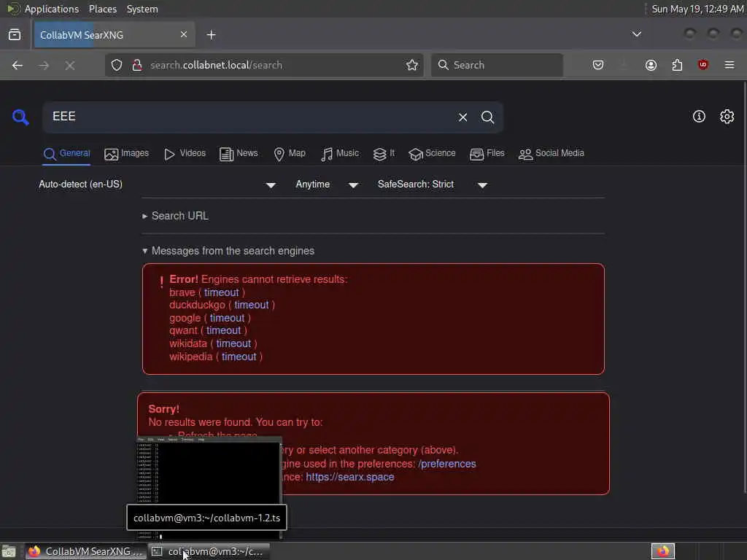Viewport: 747px width, 560px height.
Task: Click the site security padlock icon
Action: click(x=136, y=65)
